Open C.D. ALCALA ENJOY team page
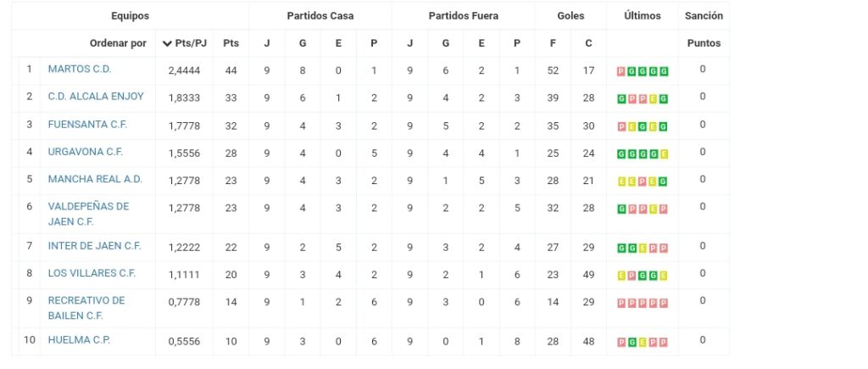The height and width of the screenshot is (369, 868). (96, 97)
